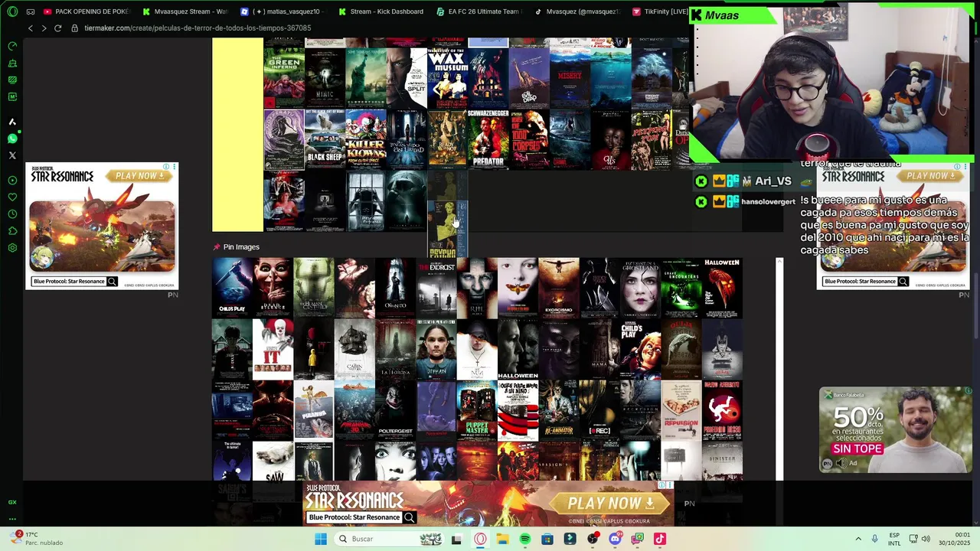The height and width of the screenshot is (551, 980).
Task: Switch to Mvaasquez Stream Kick tab
Action: tap(185, 11)
